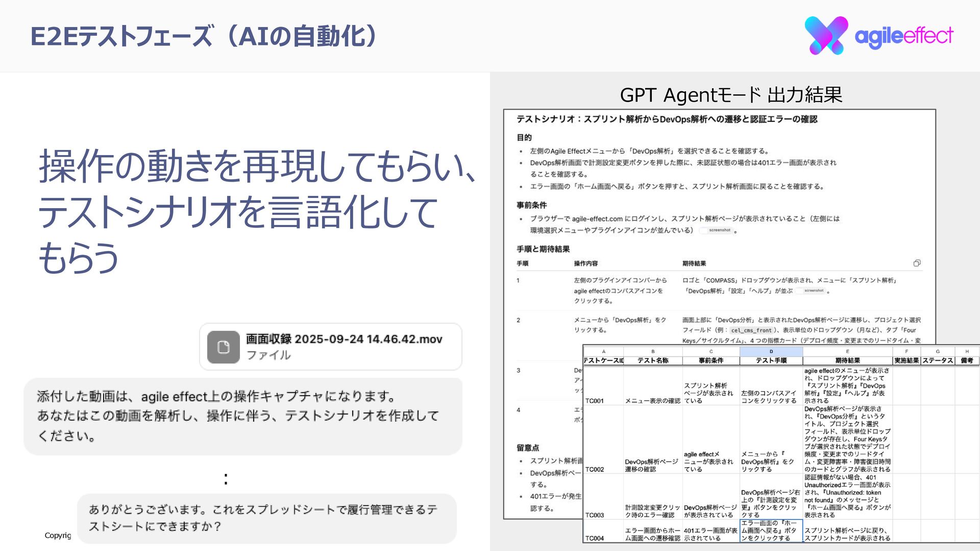Click the TC001 cell
The image size is (980, 551).
tap(595, 401)
